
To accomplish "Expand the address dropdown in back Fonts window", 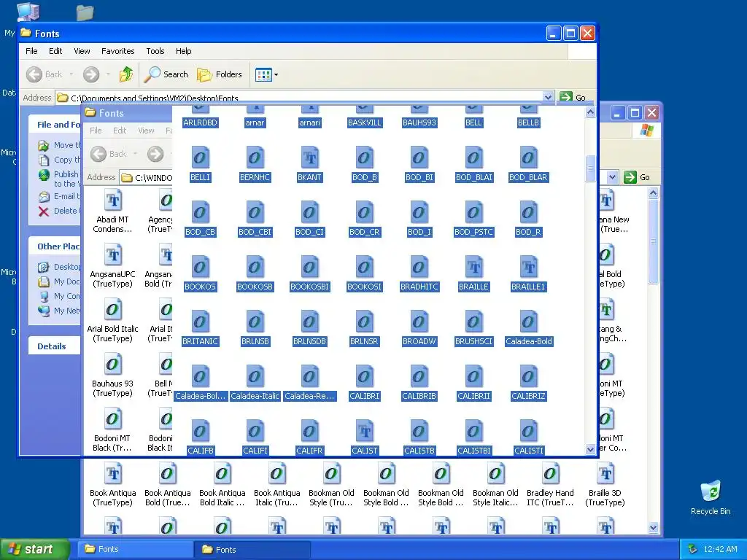I will [x=612, y=177].
